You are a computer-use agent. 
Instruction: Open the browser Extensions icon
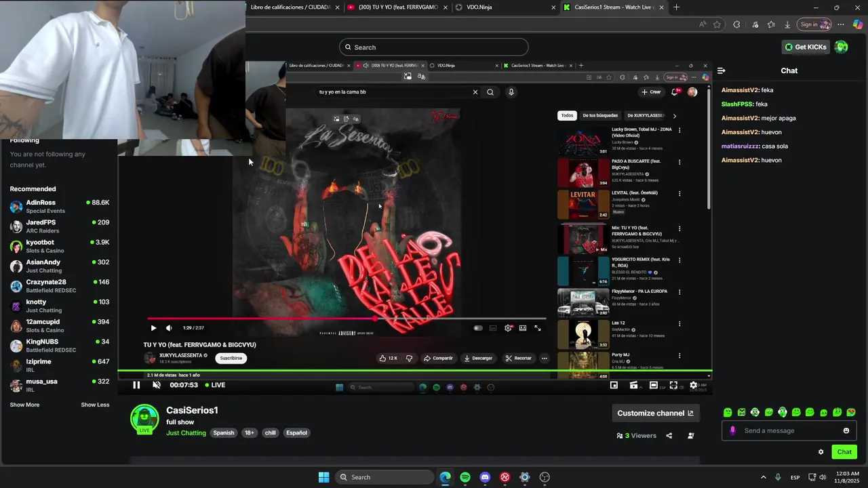[737, 24]
